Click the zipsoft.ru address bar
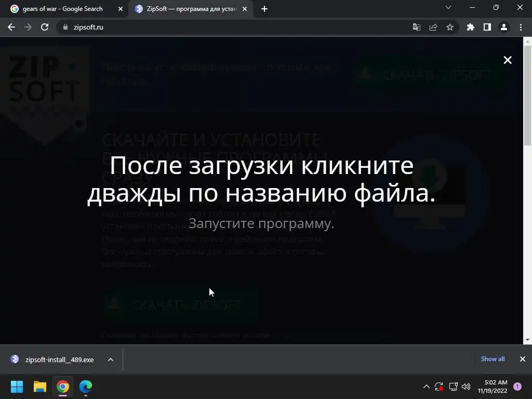The width and height of the screenshot is (532, 399). coord(234,27)
